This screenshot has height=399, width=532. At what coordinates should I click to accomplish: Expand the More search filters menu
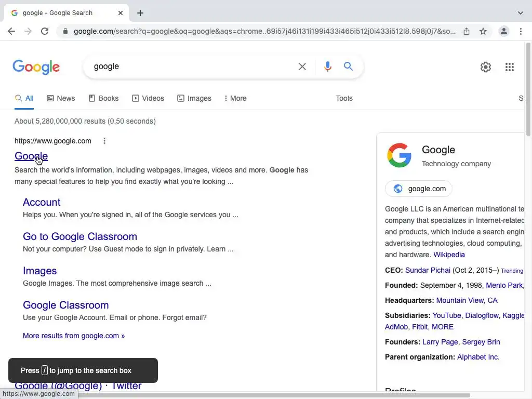coord(235,98)
